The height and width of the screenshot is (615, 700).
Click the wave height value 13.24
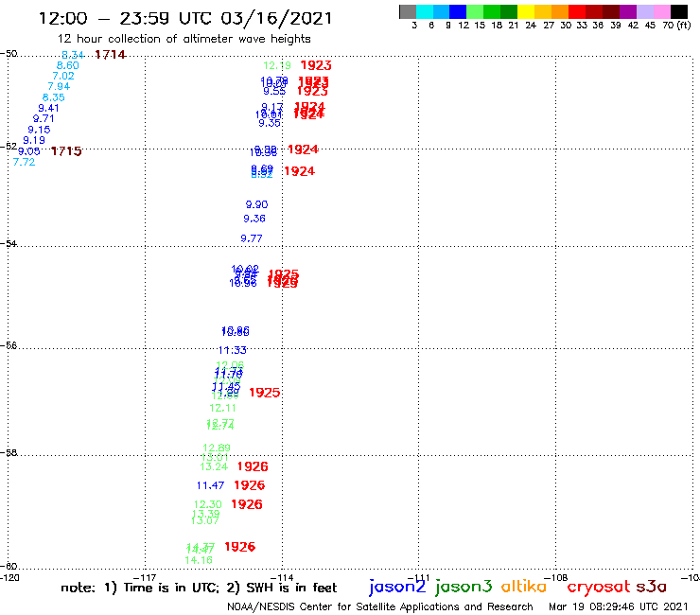click(214, 466)
